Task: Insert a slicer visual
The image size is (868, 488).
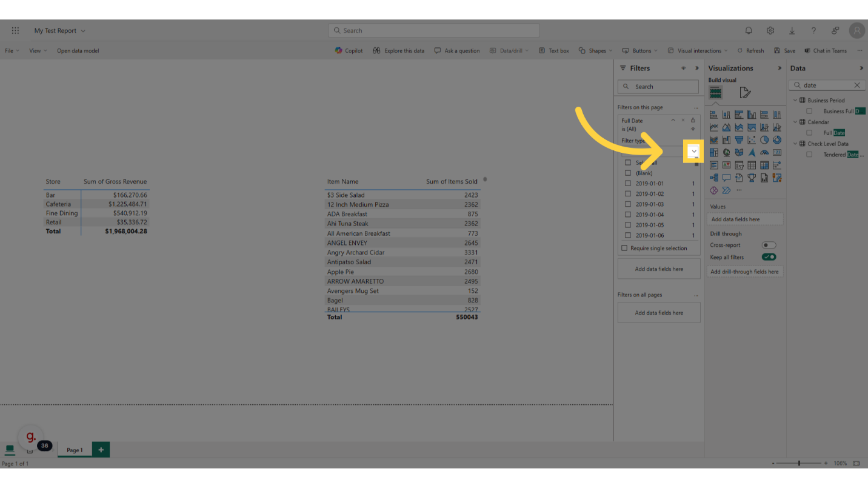Action: click(x=739, y=165)
